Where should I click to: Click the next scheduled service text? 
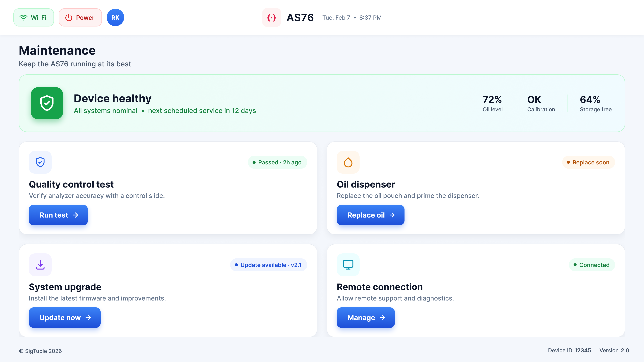click(202, 111)
